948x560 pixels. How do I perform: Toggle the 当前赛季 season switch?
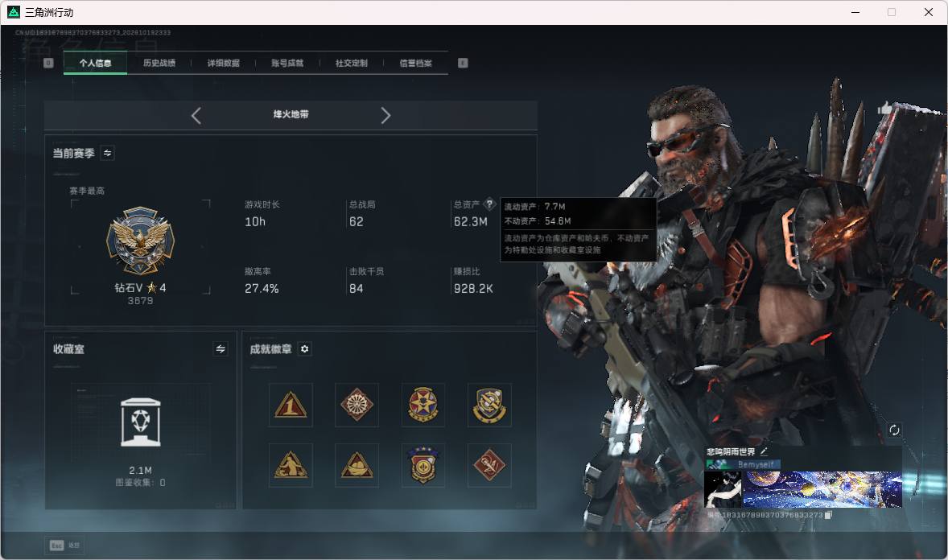pos(108,153)
